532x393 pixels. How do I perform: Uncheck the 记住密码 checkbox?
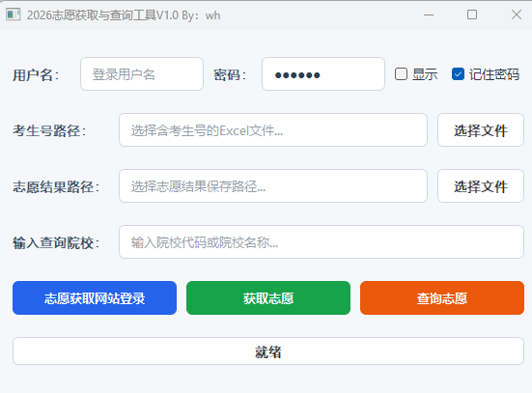click(x=458, y=74)
